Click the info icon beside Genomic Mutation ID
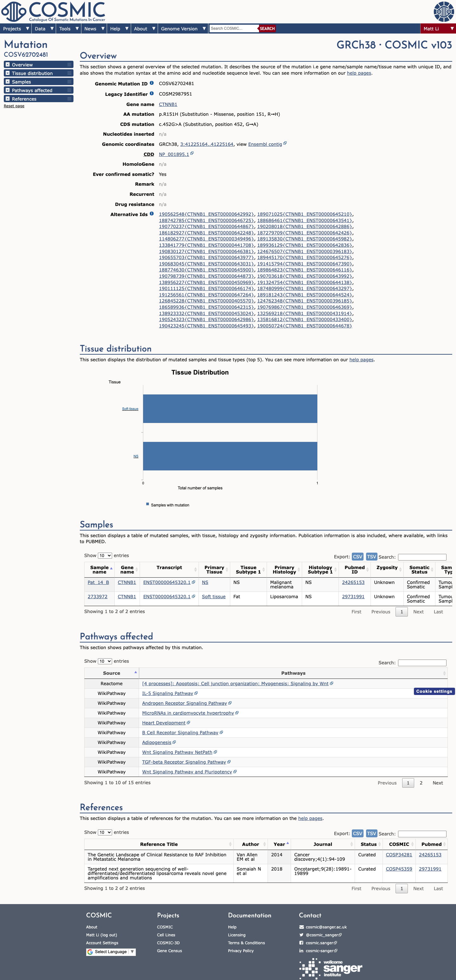Viewport: 456px width, 980px height. (x=152, y=83)
